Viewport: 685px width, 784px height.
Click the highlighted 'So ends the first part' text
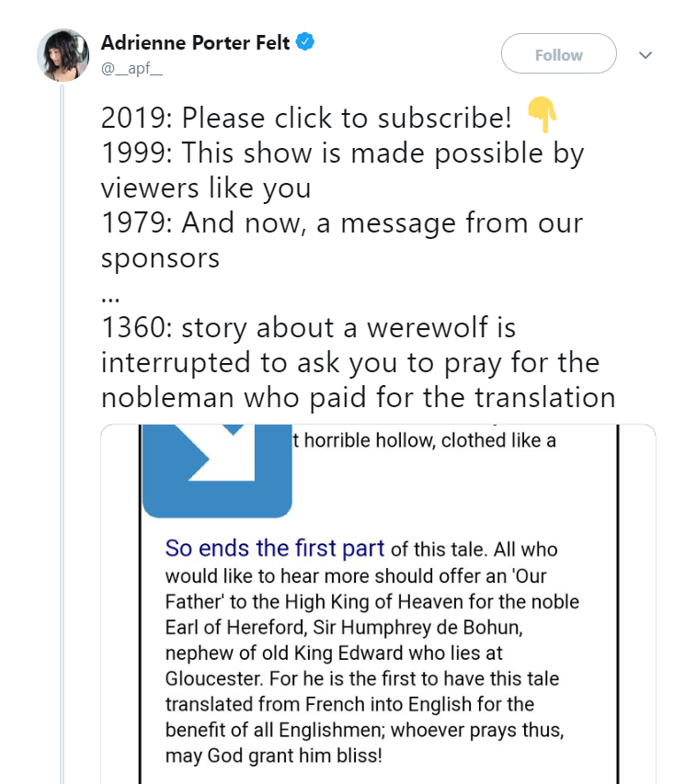coord(274,549)
